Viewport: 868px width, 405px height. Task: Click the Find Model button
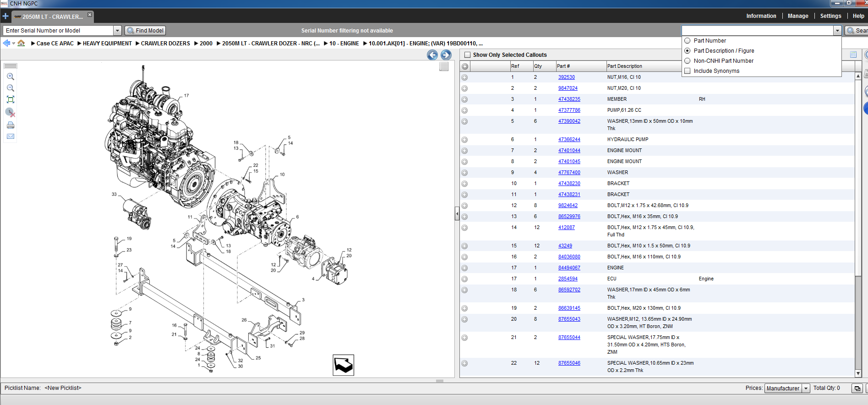[145, 31]
